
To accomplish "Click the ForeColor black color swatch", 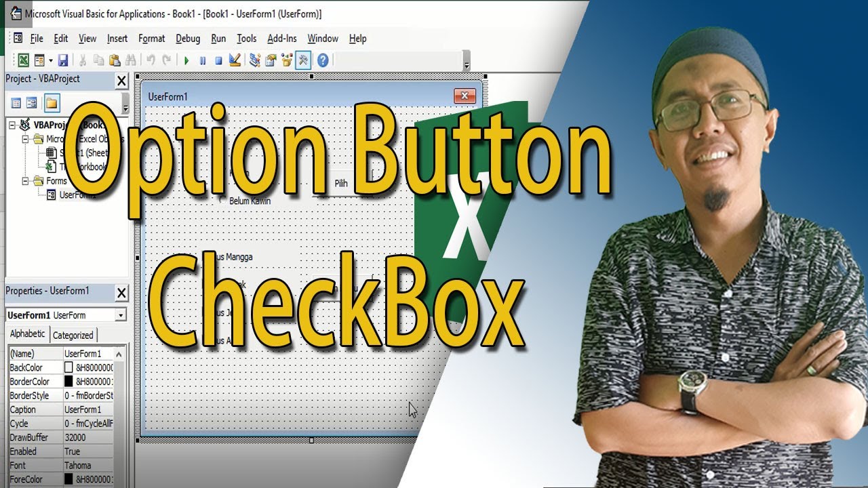I will (68, 479).
